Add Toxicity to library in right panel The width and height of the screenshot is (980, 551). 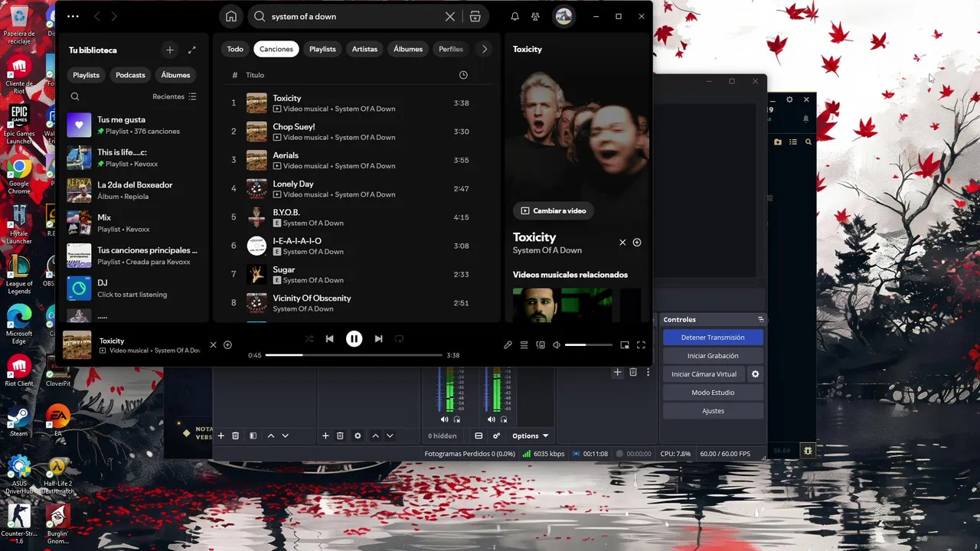637,242
